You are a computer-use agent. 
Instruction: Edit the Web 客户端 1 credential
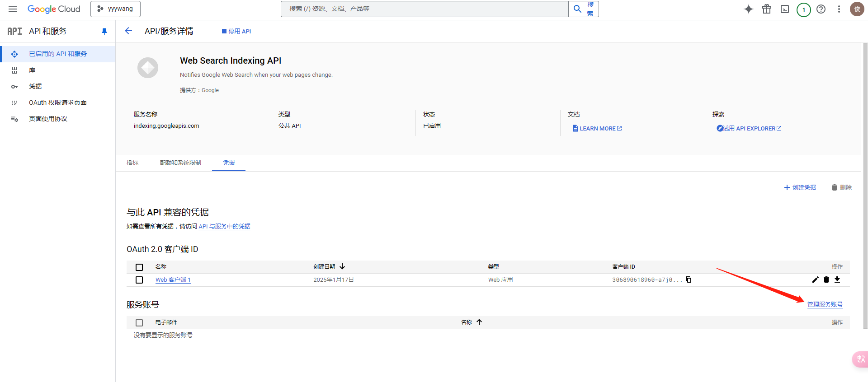tap(815, 280)
